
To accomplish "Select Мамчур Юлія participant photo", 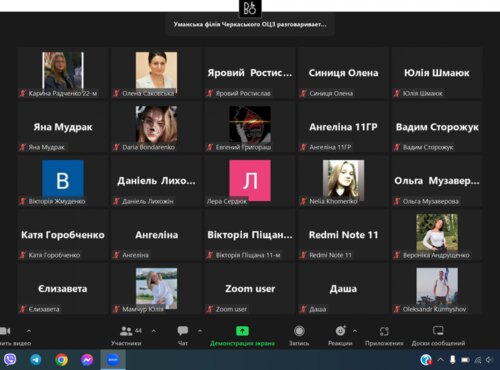I will pyautogui.click(x=156, y=288).
